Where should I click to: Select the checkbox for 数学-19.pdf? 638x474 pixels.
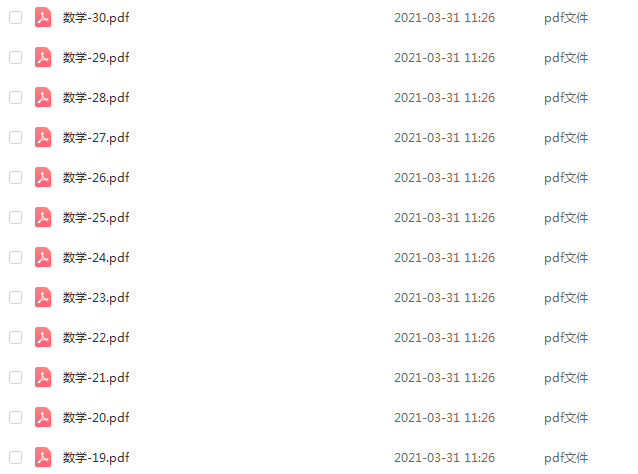[x=15, y=457]
